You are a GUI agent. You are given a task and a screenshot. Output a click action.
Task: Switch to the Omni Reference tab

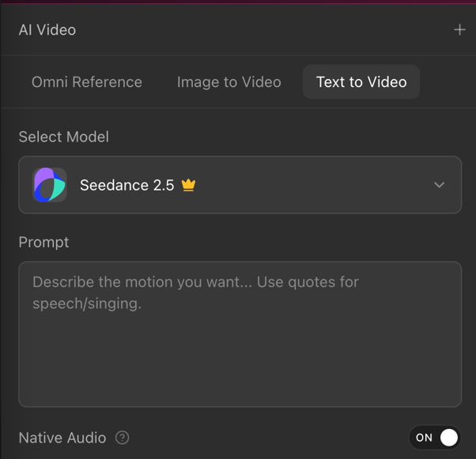pyautogui.click(x=87, y=82)
